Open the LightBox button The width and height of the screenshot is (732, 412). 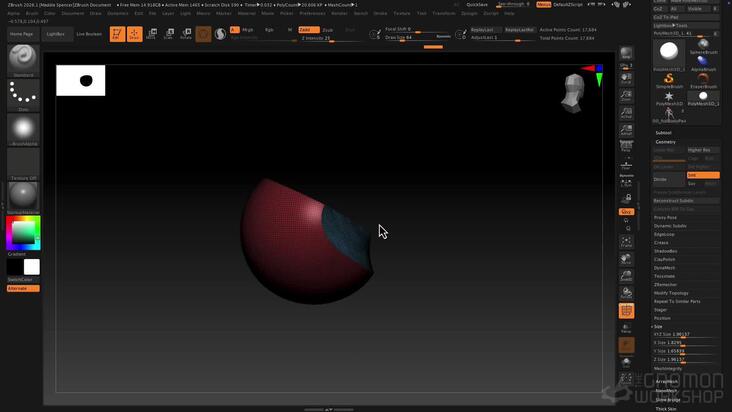click(x=56, y=34)
